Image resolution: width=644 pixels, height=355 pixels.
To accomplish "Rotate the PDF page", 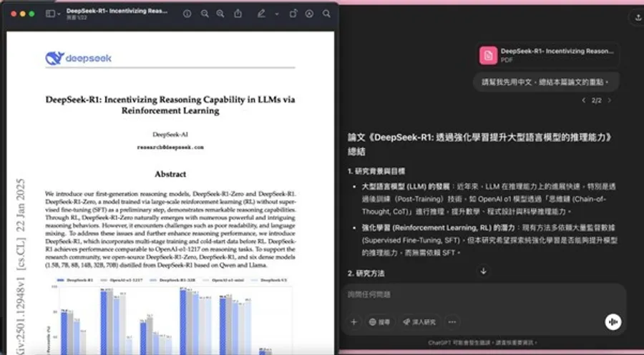I will [x=293, y=14].
